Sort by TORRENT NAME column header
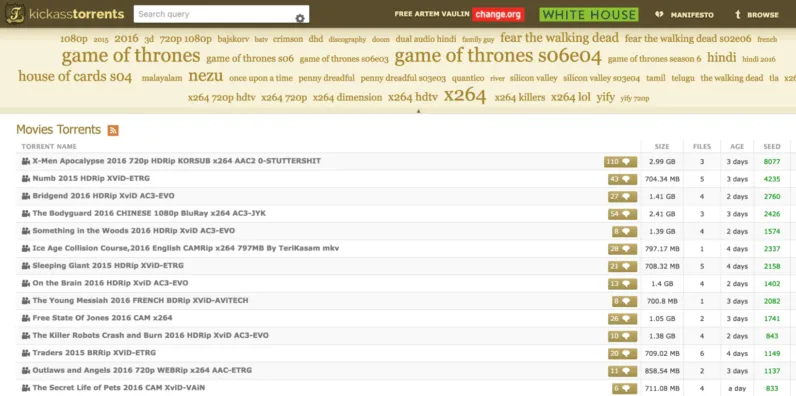The height and width of the screenshot is (396, 796). (x=49, y=147)
